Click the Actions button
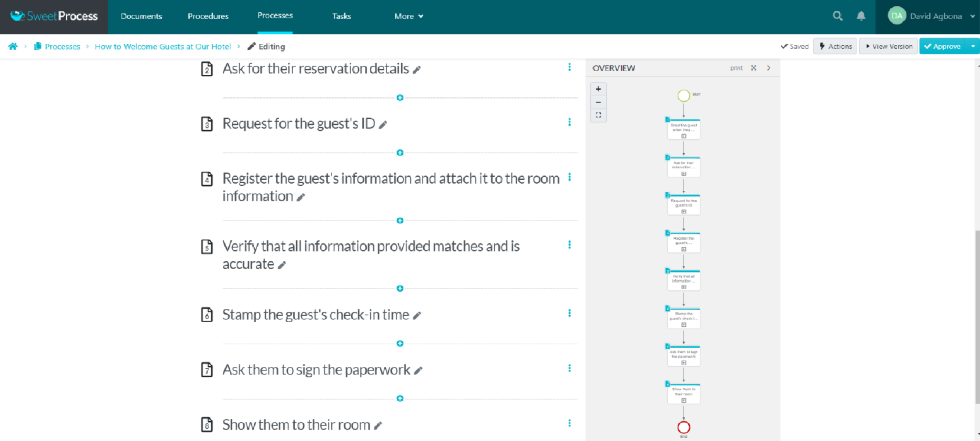 tap(835, 46)
